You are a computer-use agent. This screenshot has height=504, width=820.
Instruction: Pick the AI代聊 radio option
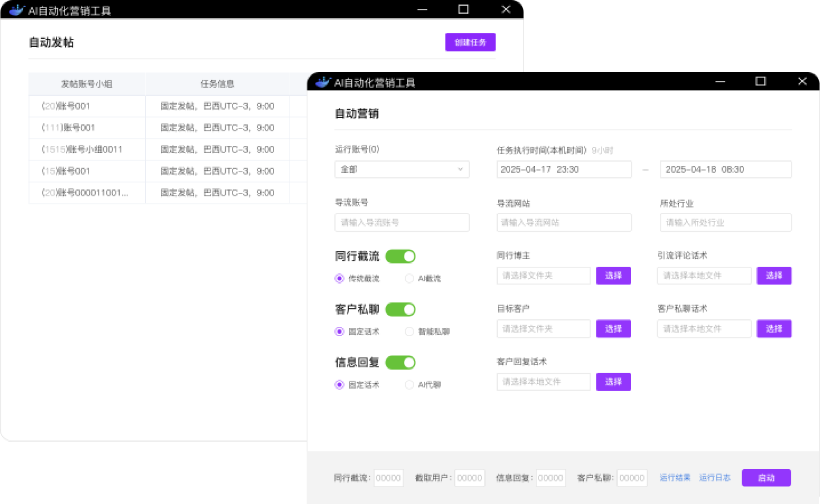(409, 385)
